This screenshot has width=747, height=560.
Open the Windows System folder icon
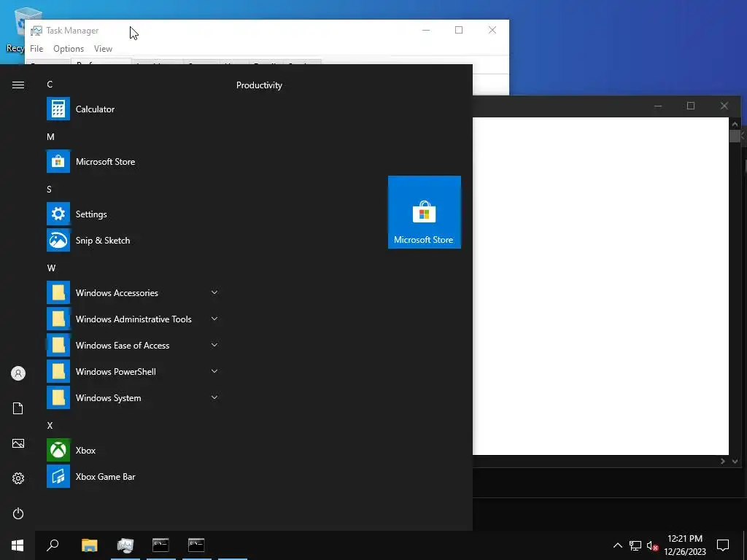(58, 397)
